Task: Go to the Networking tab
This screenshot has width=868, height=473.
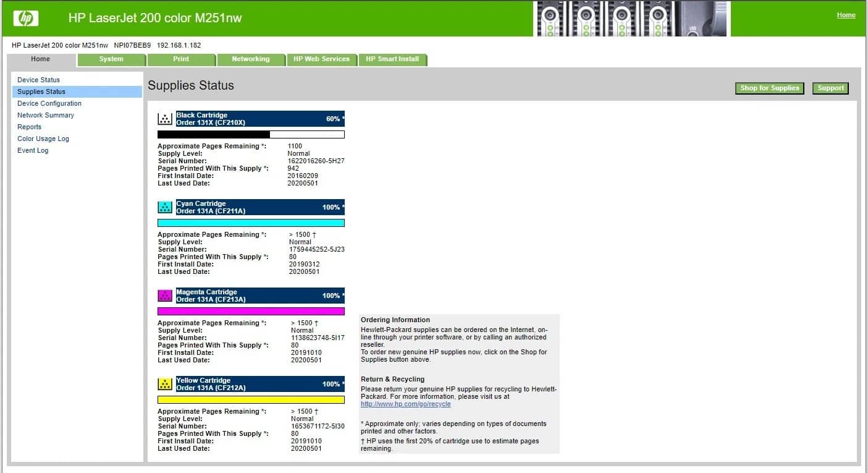Action: coord(251,59)
